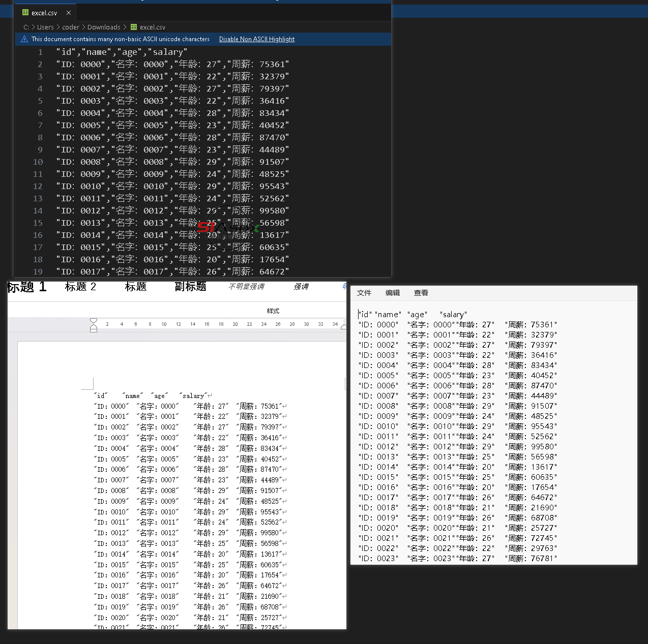Click the warning triangle icon in the ASCII banner
This screenshot has width=648, height=644.
[x=24, y=39]
